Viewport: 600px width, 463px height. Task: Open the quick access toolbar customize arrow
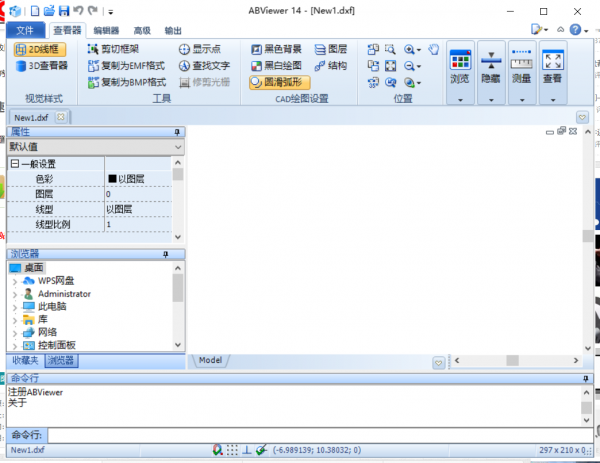point(111,12)
